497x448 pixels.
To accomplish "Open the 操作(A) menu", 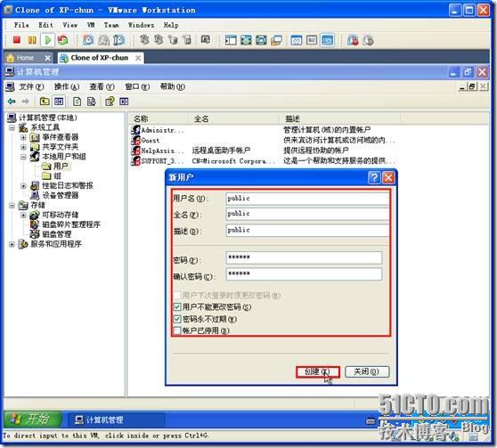I will 67,86.
